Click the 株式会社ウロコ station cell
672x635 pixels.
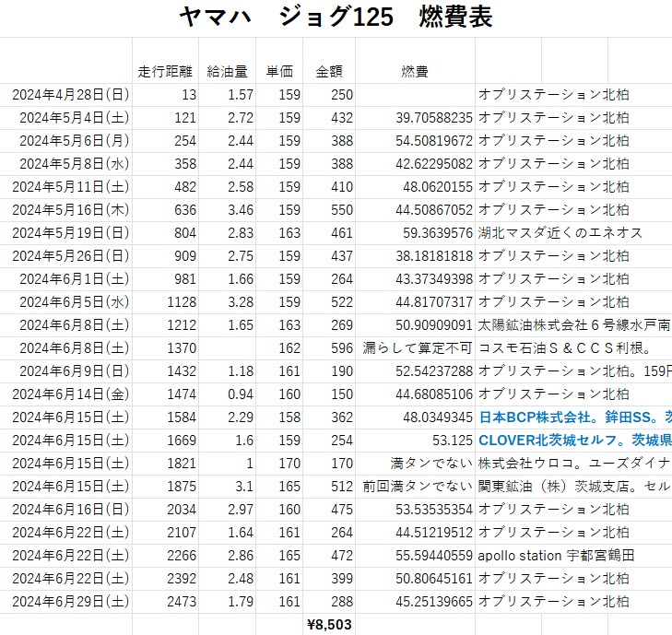[x=573, y=464]
